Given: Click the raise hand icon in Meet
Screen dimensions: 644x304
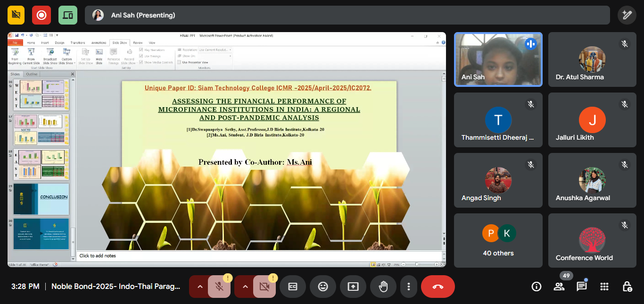Looking at the screenshot, I should point(383,287).
